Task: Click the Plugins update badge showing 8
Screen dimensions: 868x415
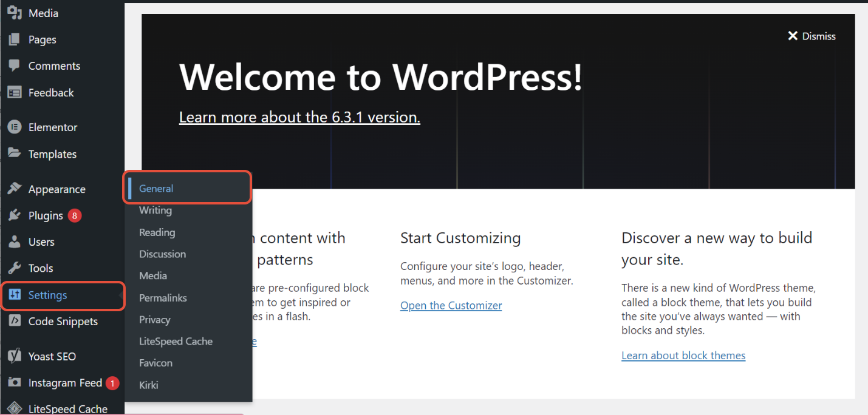Action: tap(75, 215)
